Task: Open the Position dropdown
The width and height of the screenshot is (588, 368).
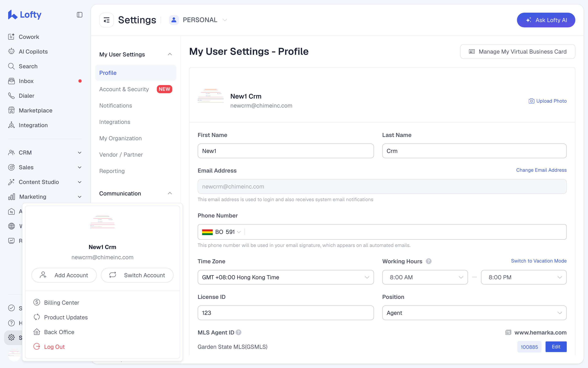Action: tap(474, 313)
